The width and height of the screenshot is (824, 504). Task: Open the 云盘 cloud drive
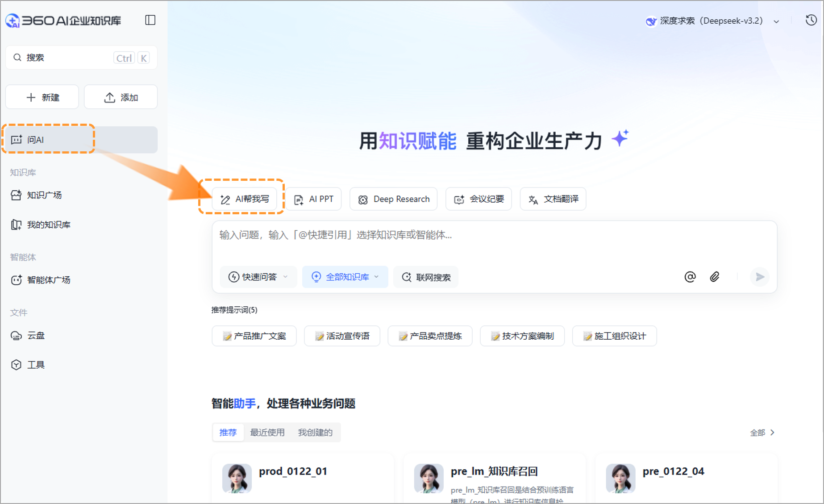36,335
